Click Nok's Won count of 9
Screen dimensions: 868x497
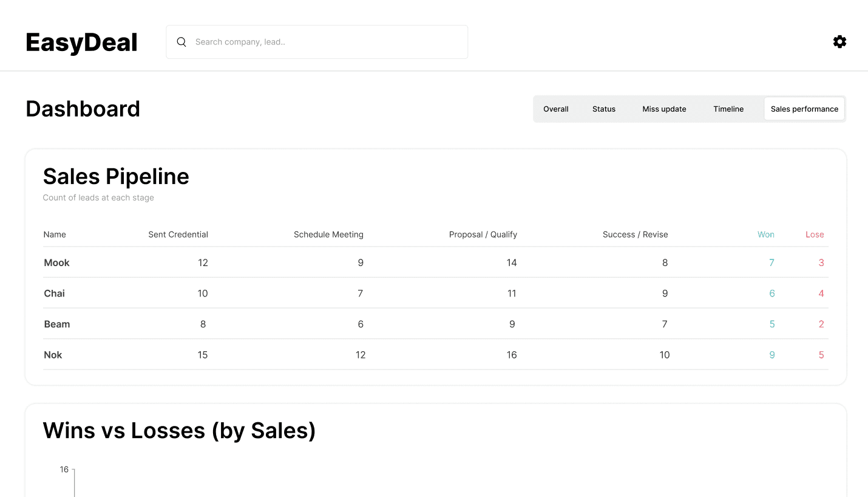pyautogui.click(x=771, y=355)
